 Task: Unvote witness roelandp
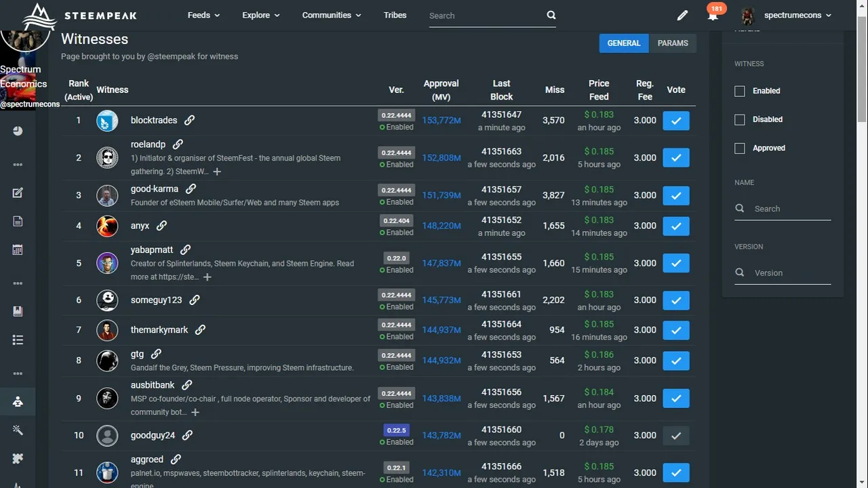pyautogui.click(x=676, y=158)
